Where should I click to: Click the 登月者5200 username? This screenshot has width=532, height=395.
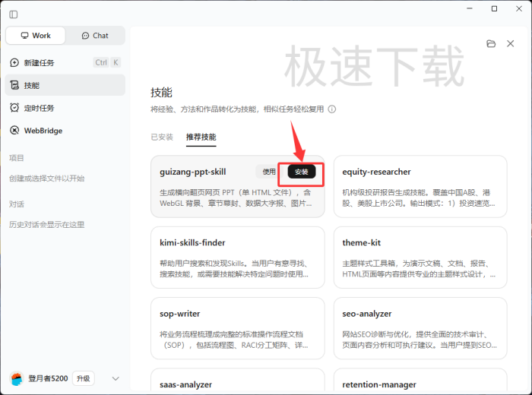(x=48, y=378)
